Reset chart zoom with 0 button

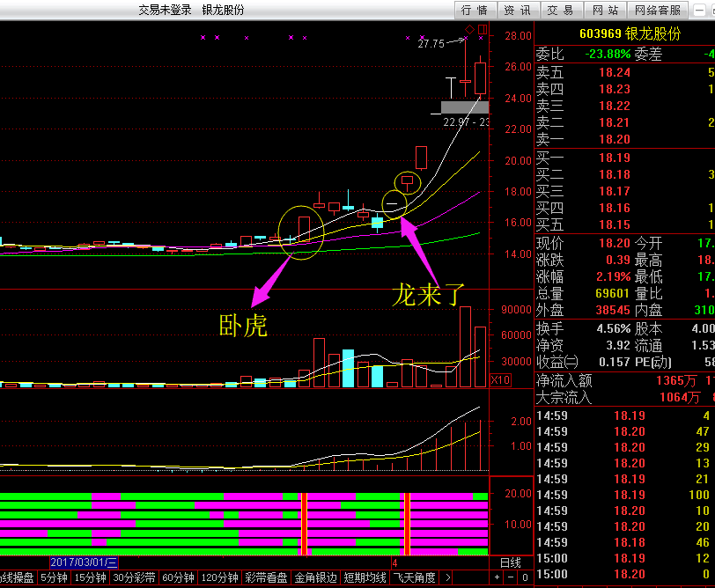click(526, 577)
